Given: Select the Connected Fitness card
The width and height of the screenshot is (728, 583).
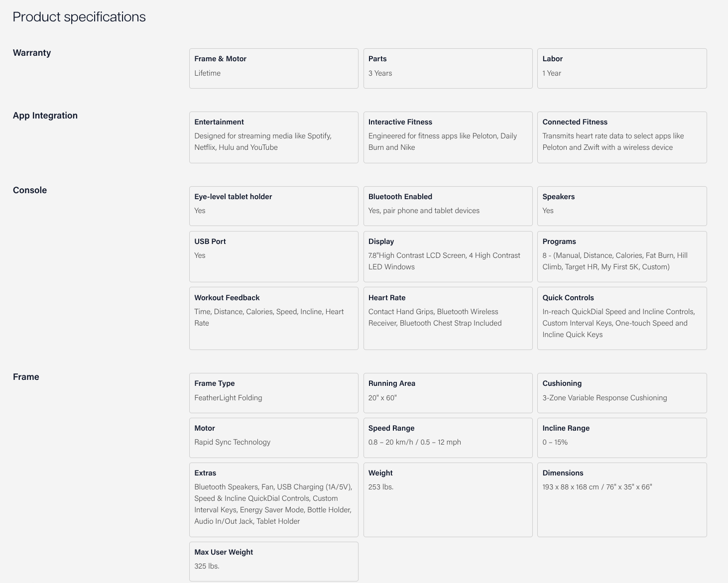Looking at the screenshot, I should (x=622, y=137).
